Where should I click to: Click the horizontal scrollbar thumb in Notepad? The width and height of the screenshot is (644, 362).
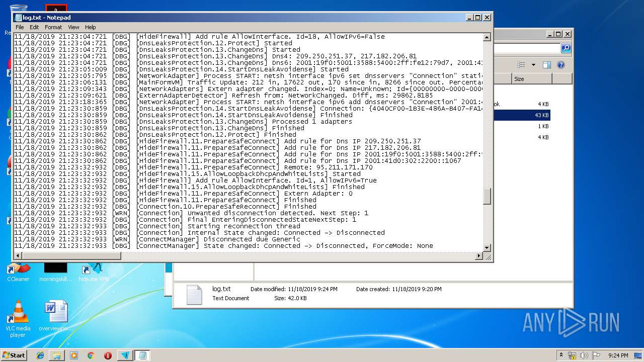(x=72, y=256)
